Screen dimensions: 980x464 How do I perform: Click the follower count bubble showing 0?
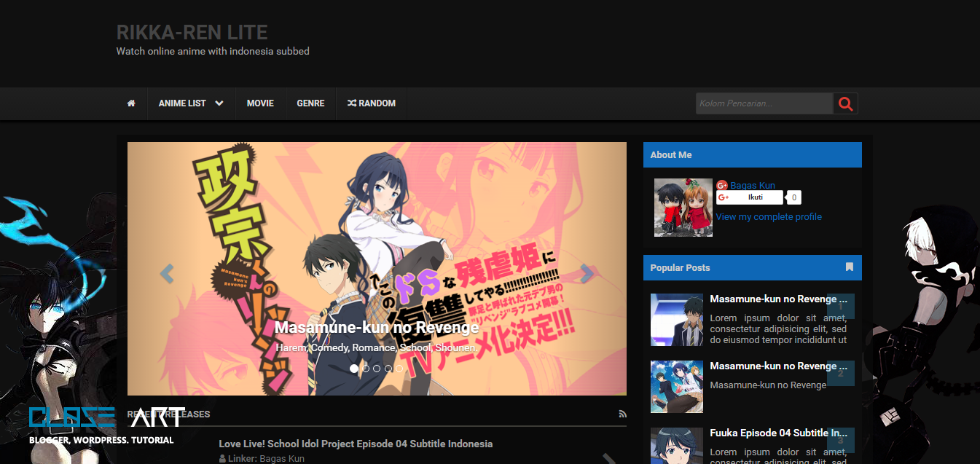click(x=793, y=197)
